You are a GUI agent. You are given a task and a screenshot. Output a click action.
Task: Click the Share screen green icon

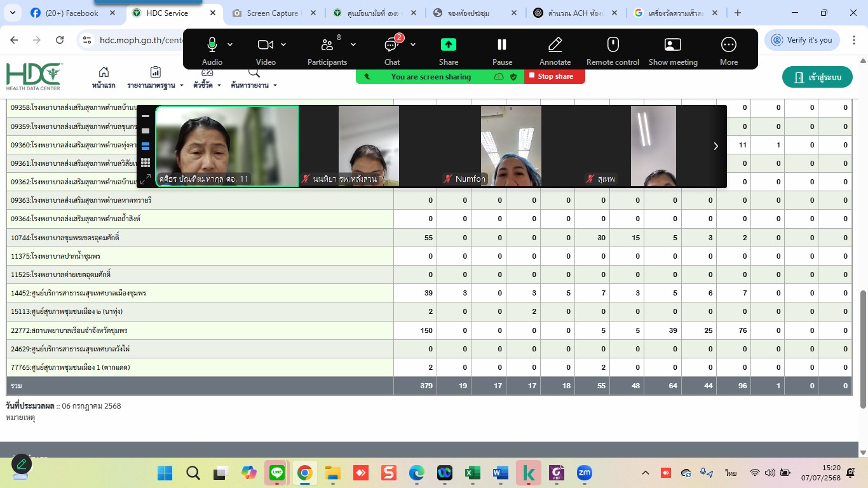[448, 45]
